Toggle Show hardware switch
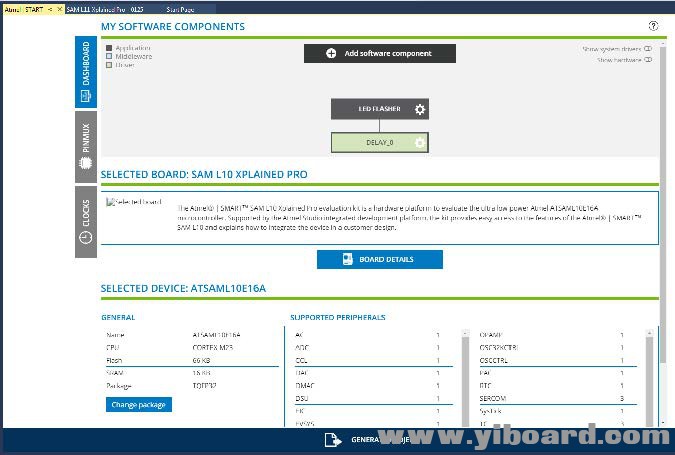Viewport: 675px width, 455px height. 648,60
